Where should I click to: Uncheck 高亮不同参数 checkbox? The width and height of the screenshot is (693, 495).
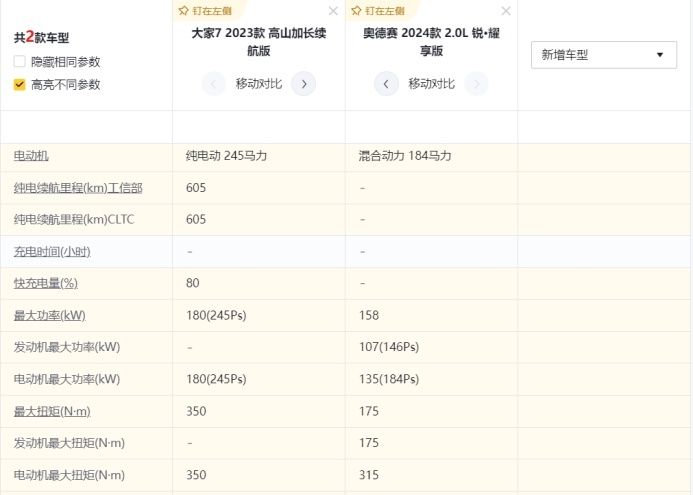19,84
